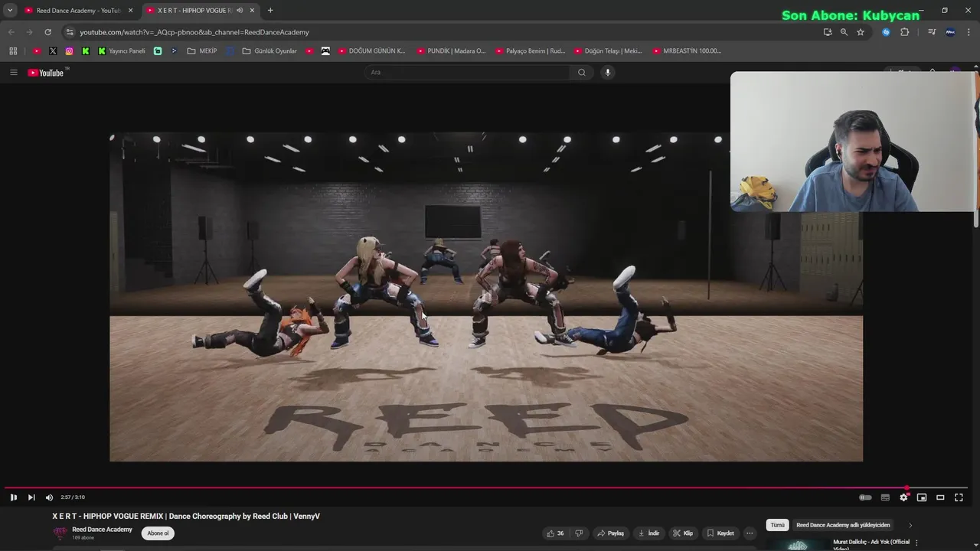Go to the YouTube home logo
This screenshot has width=980, height=551.
tap(47, 73)
